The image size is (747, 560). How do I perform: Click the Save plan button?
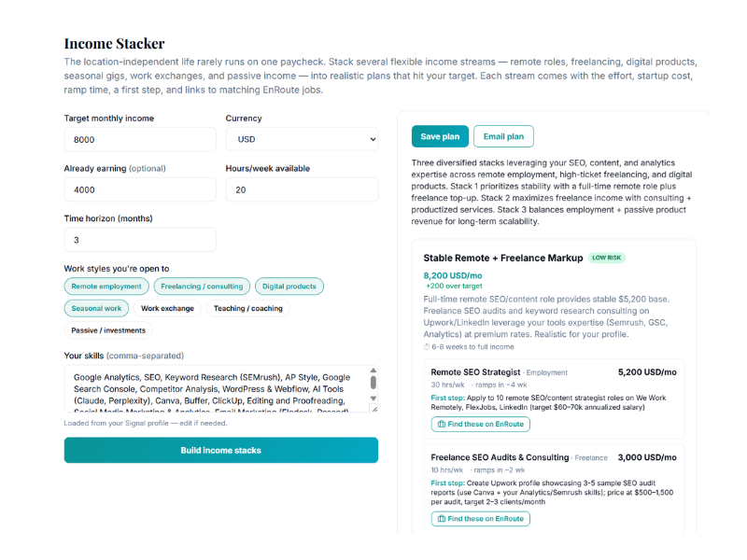click(x=440, y=136)
